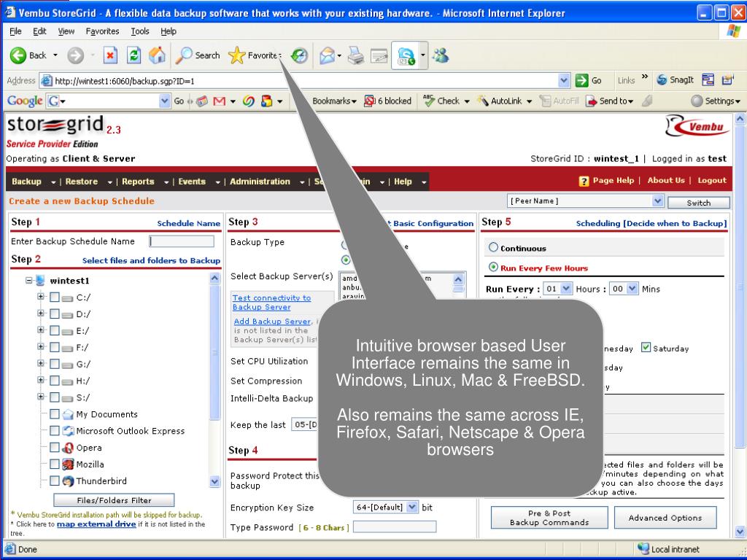
Task: Select the Continuous radio button
Action: (x=494, y=247)
